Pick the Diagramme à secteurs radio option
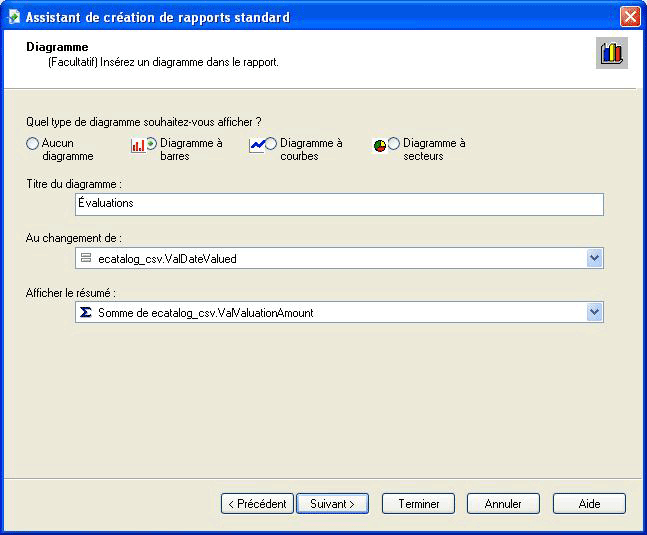Viewport: 647px width, 535px height. click(394, 144)
